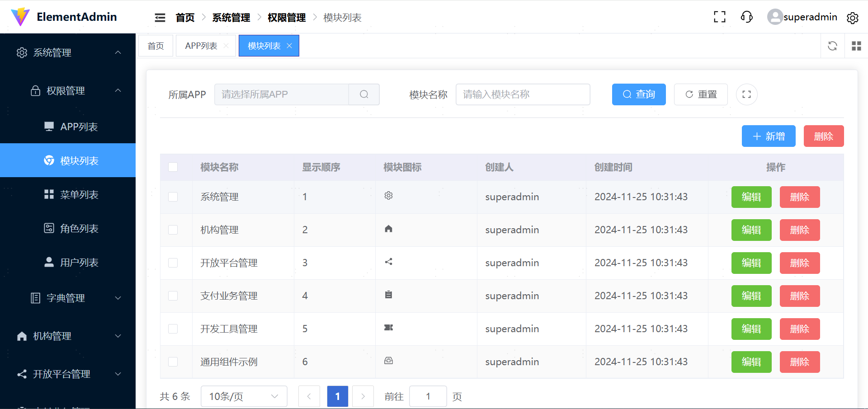The width and height of the screenshot is (868, 409).
Task: Open settings via the header gear icon
Action: coord(853,18)
